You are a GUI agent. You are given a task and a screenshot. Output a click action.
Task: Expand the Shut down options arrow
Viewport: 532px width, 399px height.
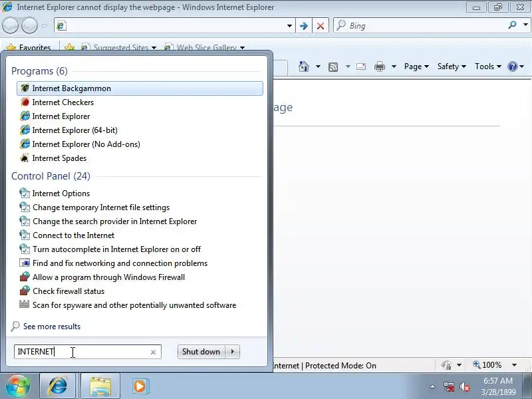(233, 352)
